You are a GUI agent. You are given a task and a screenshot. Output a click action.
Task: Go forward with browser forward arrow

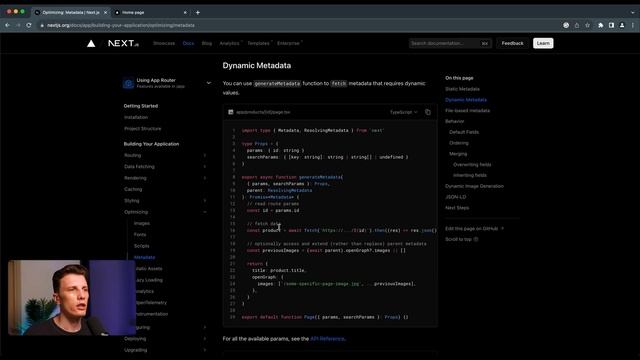click(18, 25)
